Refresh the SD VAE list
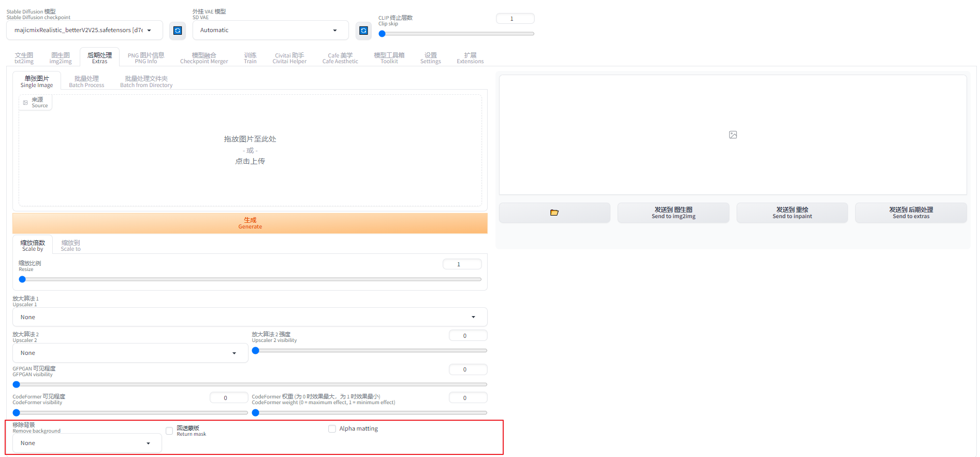The width and height of the screenshot is (980, 457). [363, 31]
